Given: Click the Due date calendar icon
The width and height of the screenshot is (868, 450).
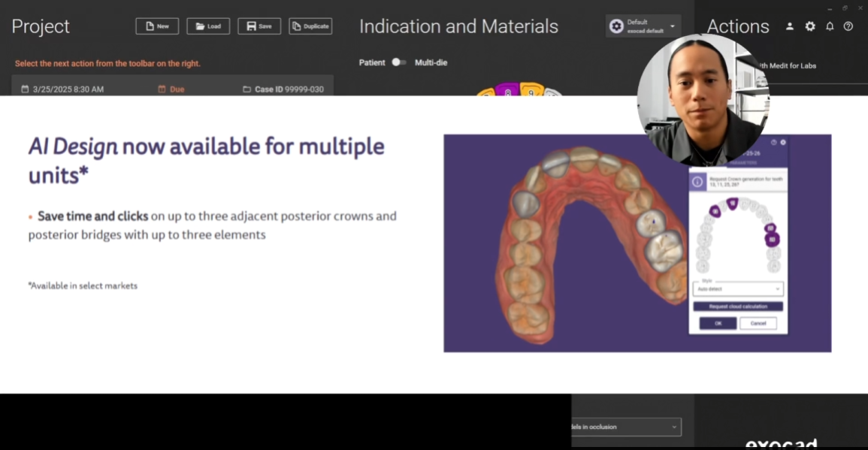Looking at the screenshot, I should click(x=162, y=89).
